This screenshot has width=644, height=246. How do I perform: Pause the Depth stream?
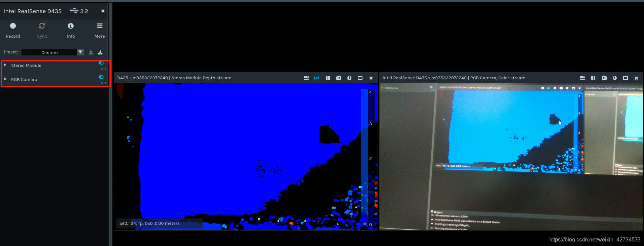point(328,78)
